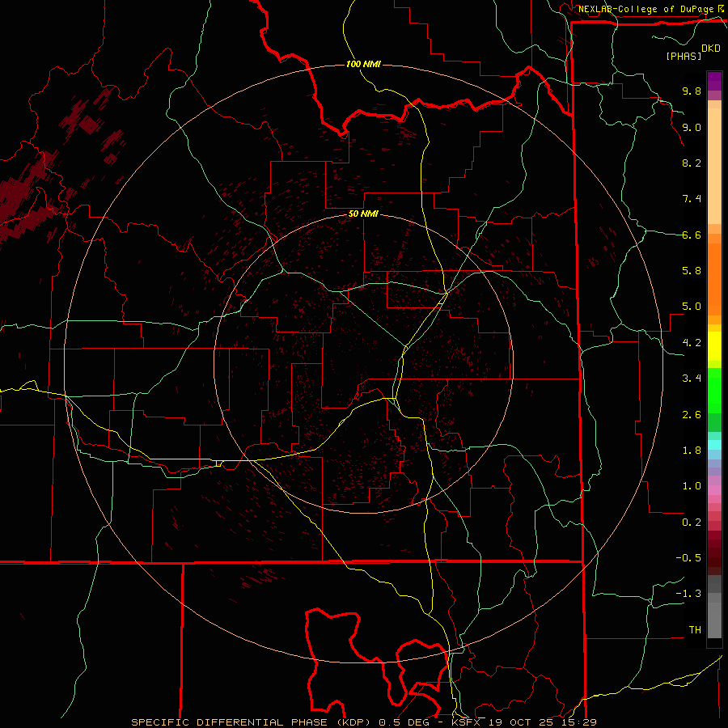Click the -1.3 legend value
The image size is (728, 728).
[688, 594]
